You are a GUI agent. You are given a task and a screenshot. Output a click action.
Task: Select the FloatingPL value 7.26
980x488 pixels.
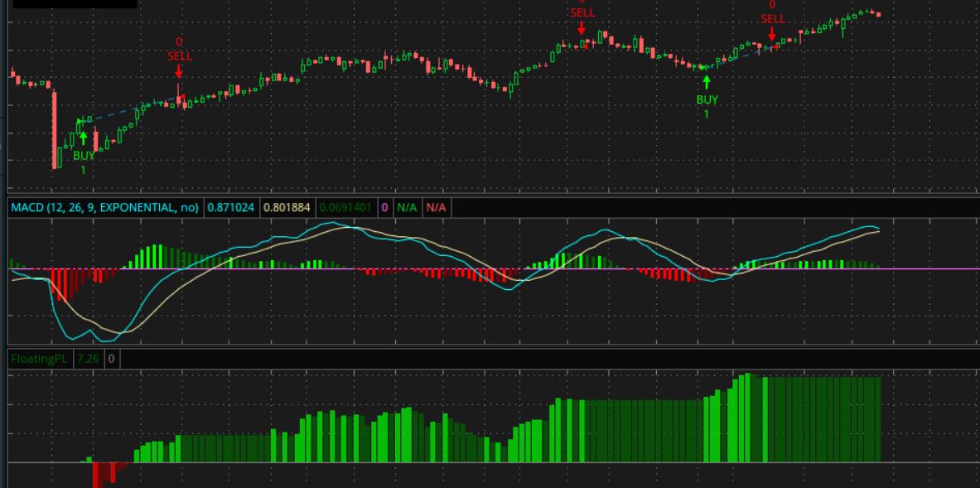pyautogui.click(x=88, y=359)
